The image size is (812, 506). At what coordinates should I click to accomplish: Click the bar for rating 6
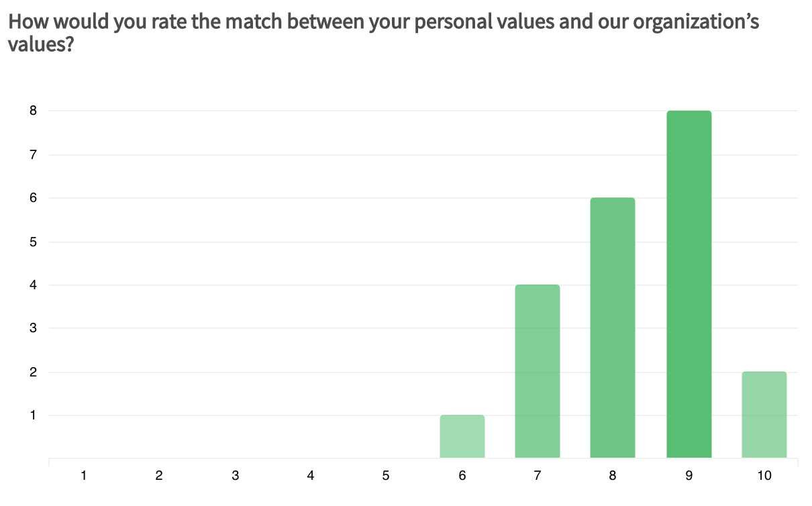click(462, 437)
